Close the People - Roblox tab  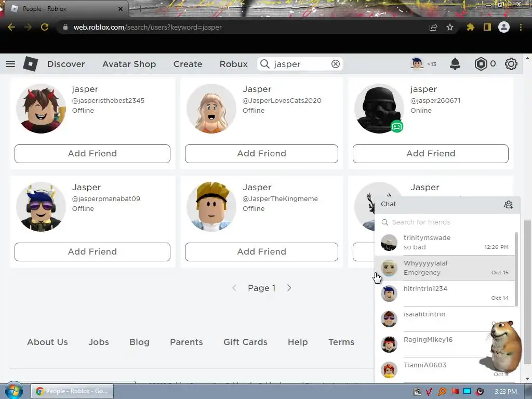120,9
